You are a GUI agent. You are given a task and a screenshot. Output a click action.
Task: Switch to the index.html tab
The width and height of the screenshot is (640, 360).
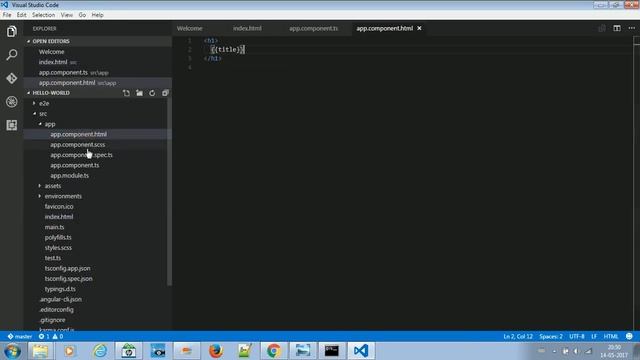(x=247, y=28)
